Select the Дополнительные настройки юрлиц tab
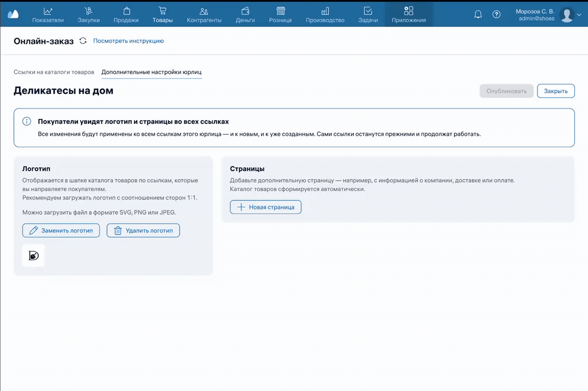 152,72
